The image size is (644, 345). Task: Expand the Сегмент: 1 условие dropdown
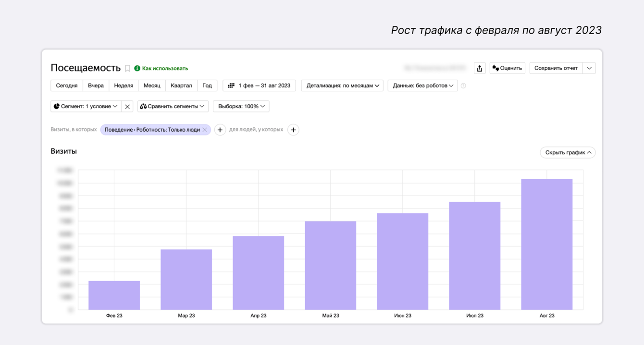point(86,106)
